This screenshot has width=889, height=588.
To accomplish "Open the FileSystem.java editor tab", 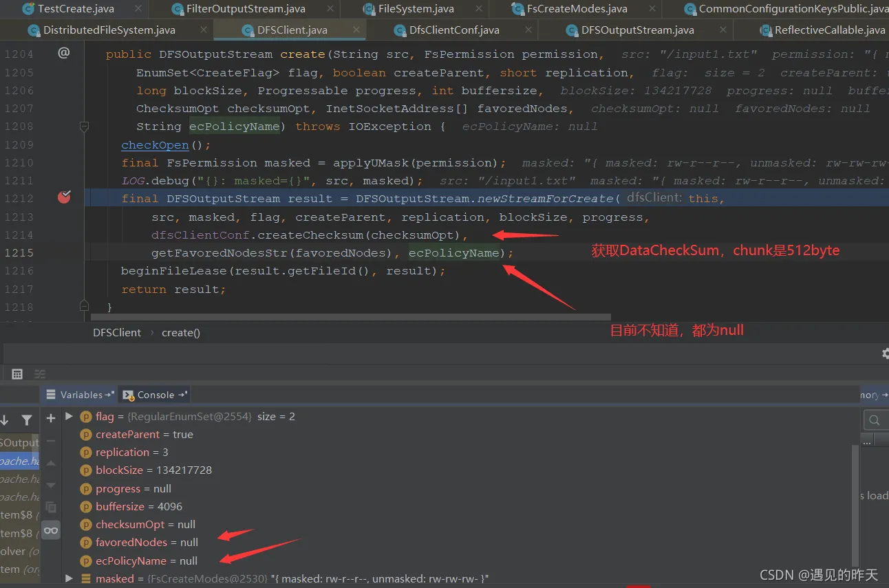I will click(x=416, y=9).
